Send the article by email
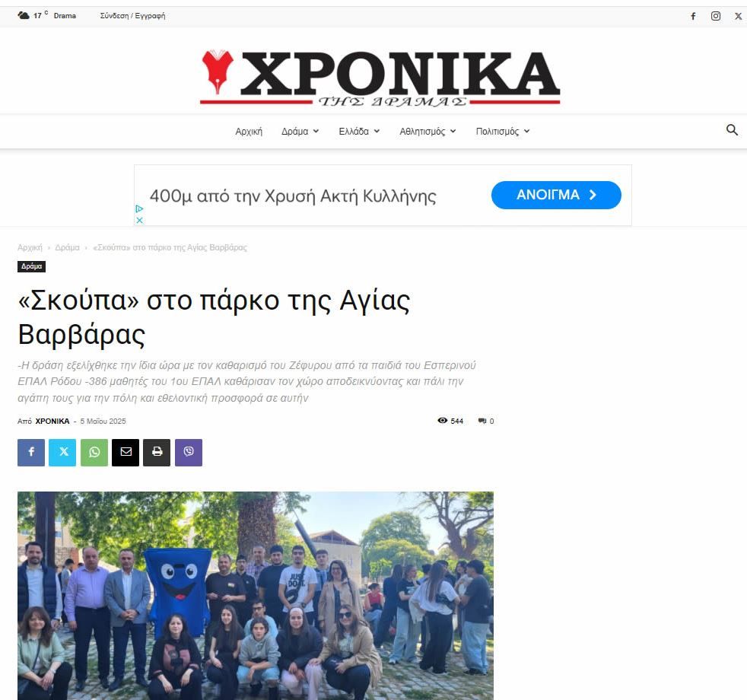 (126, 452)
